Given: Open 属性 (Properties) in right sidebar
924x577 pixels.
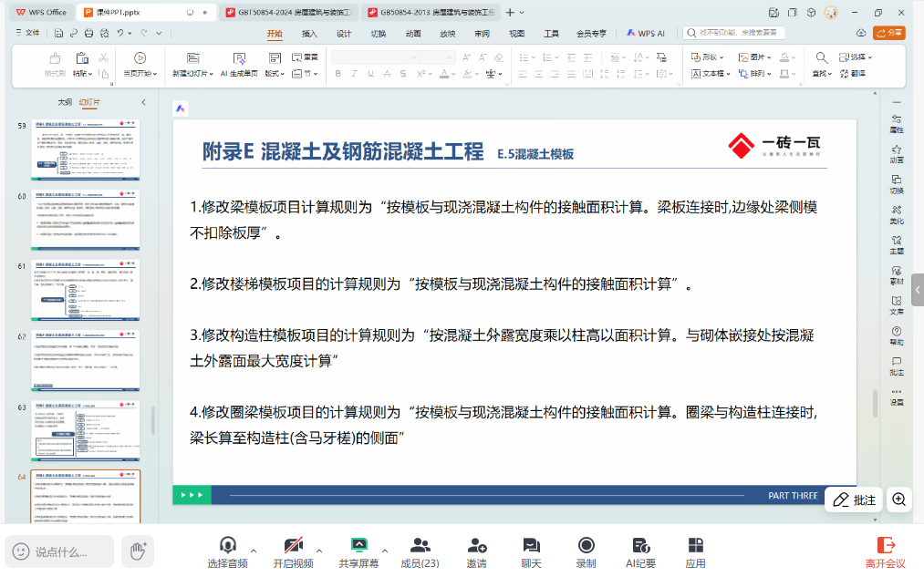Looking at the screenshot, I should coord(897,123).
